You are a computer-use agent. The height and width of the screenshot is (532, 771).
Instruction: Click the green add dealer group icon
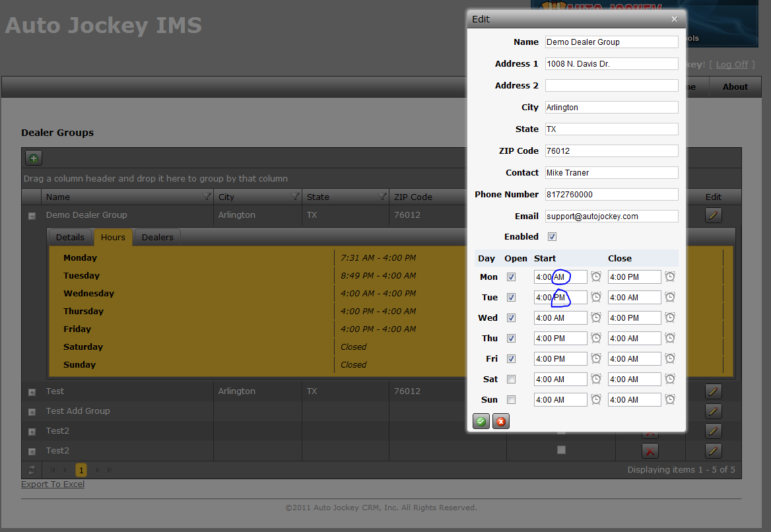coord(34,158)
